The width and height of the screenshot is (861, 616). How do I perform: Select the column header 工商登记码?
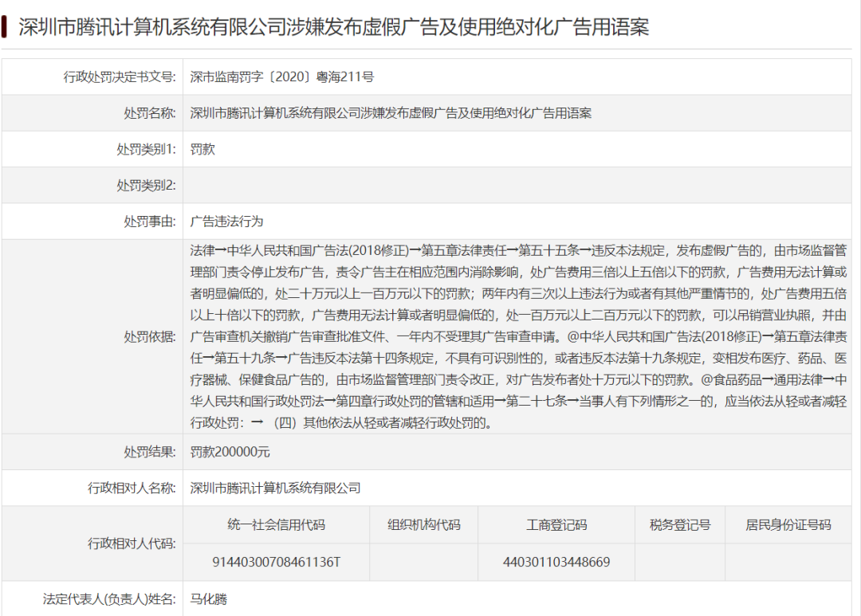point(556,525)
